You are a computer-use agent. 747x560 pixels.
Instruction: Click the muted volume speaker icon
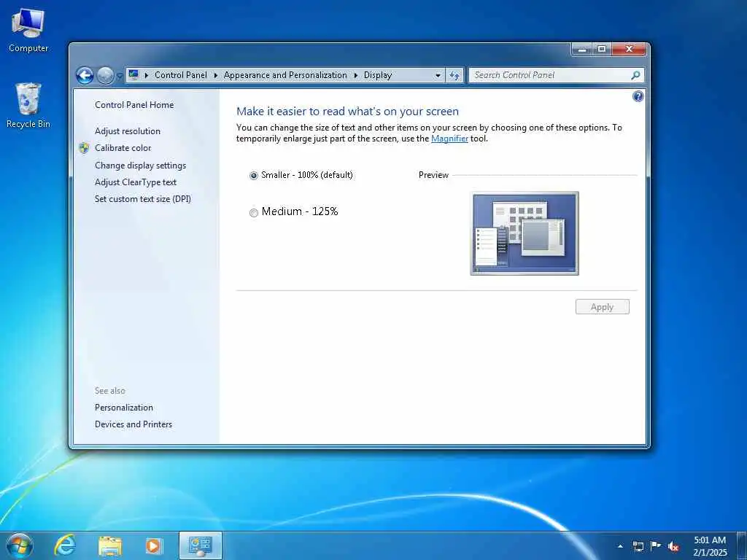[x=673, y=547]
